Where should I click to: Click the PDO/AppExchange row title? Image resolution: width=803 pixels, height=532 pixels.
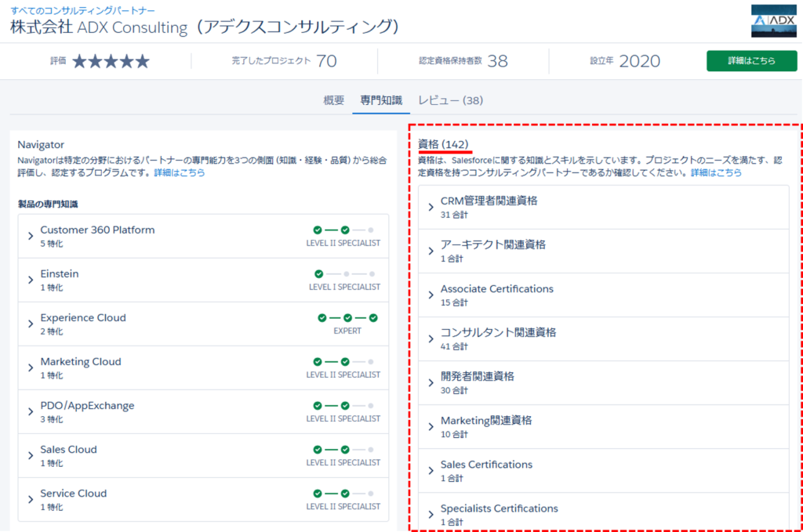tap(87, 406)
